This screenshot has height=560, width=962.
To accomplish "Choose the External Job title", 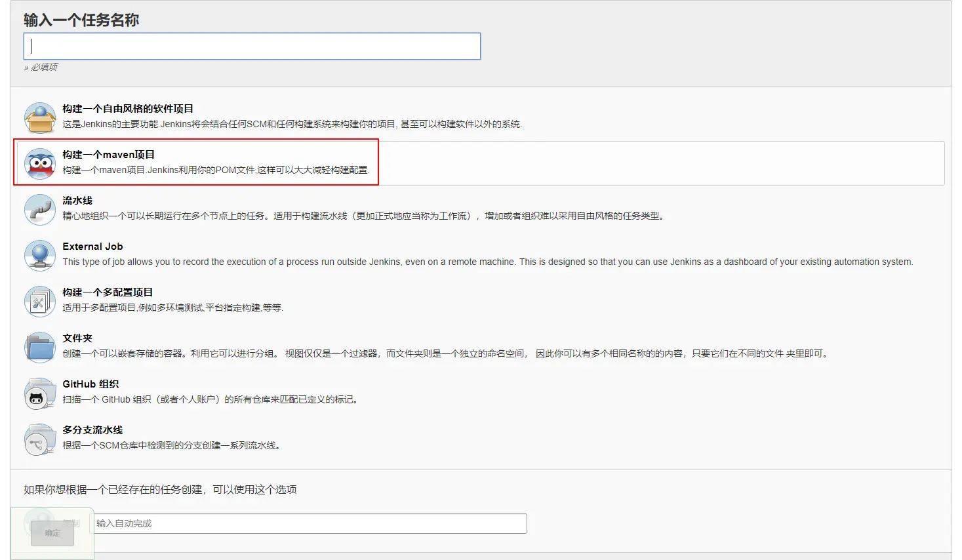I will click(x=92, y=247).
